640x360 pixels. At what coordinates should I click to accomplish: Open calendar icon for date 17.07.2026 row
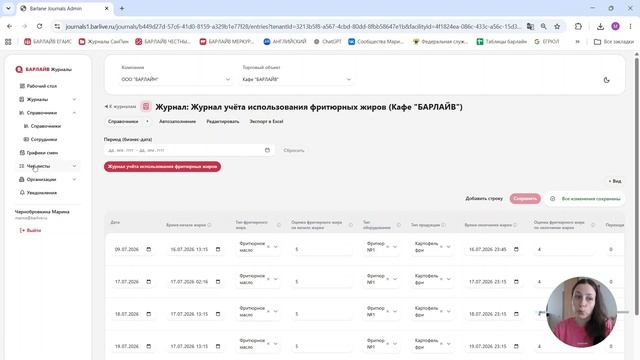[x=149, y=282]
